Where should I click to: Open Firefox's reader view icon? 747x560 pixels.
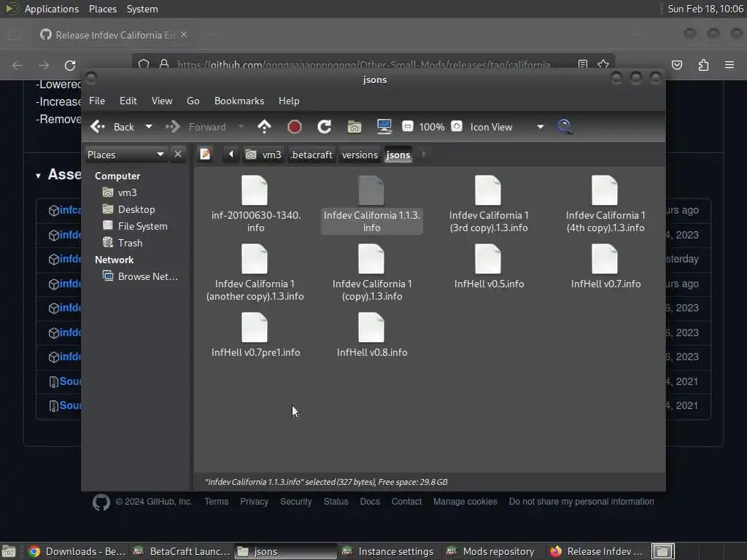[583, 64]
